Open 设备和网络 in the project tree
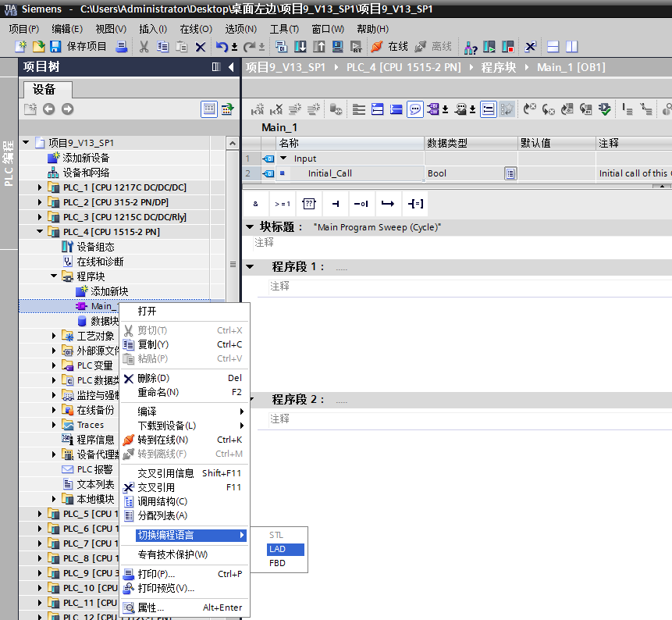 86,173
